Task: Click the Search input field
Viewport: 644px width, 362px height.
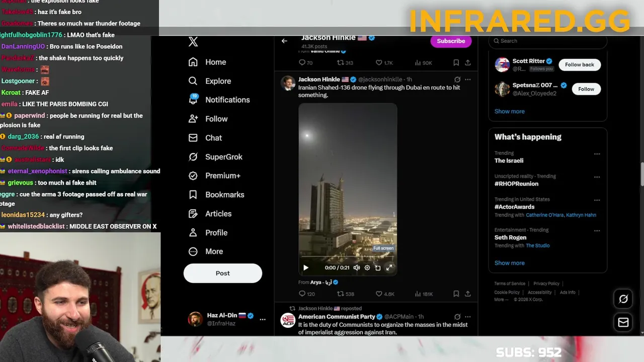Action: 547,41
